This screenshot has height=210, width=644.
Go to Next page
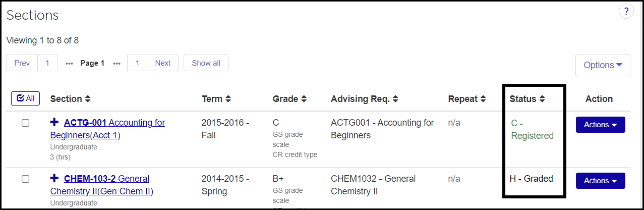point(162,63)
